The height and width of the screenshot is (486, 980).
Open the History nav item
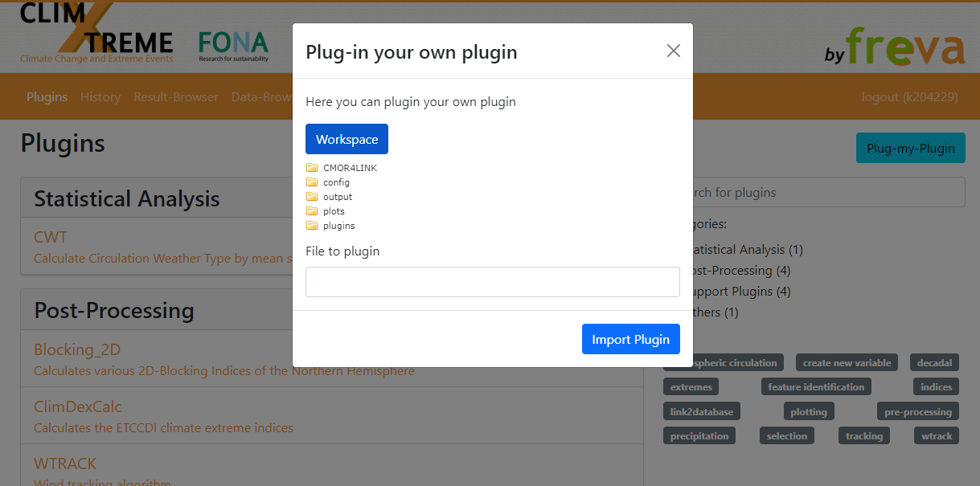tap(100, 97)
